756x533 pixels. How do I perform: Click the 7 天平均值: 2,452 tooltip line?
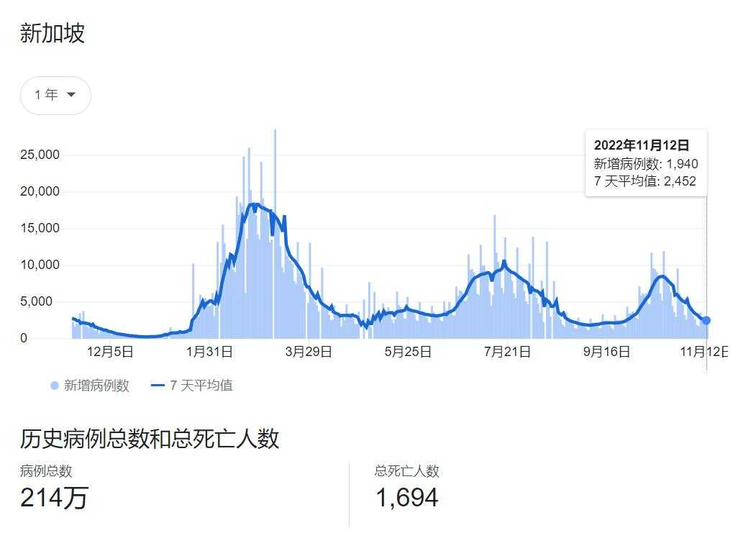645,181
